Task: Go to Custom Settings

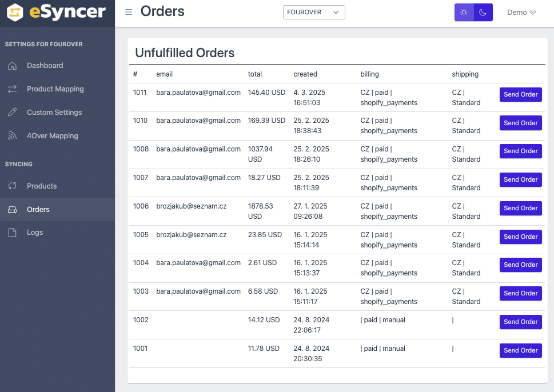Action: (57, 113)
